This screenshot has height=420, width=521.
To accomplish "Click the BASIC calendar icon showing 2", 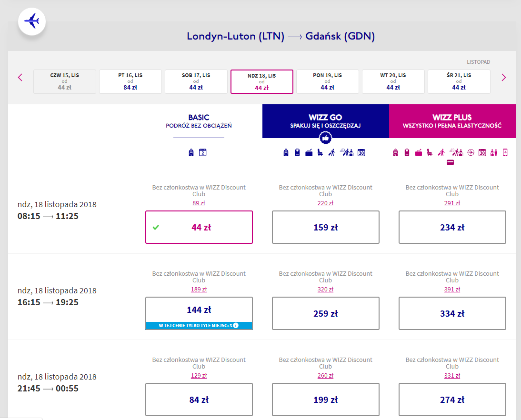I will (x=203, y=152).
